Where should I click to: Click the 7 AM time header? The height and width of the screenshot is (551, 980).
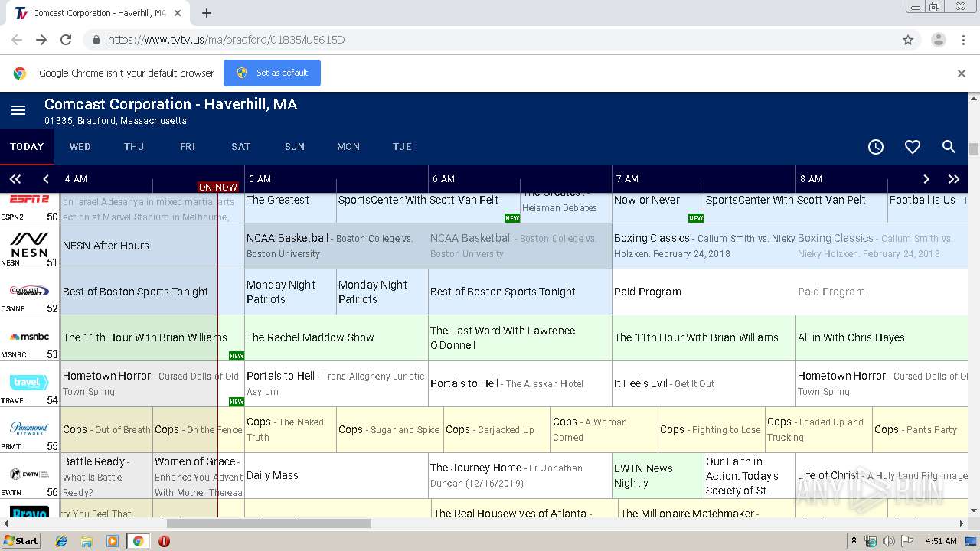[627, 179]
